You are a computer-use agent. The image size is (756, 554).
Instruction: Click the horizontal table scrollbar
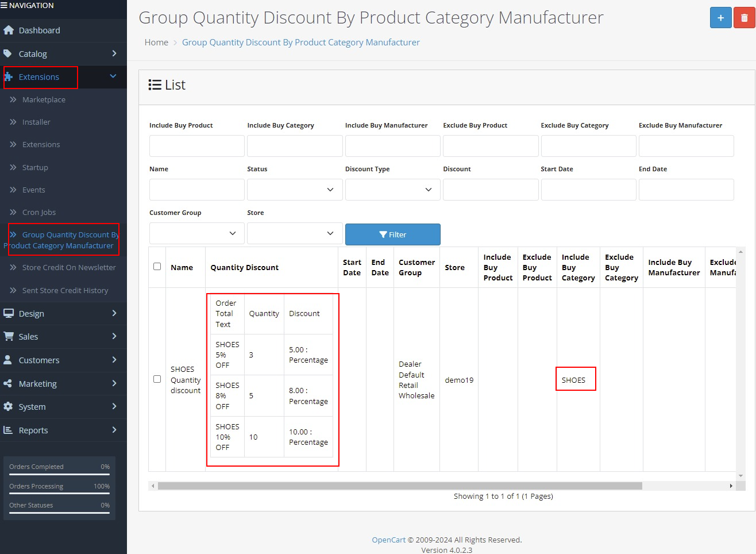pyautogui.click(x=399, y=486)
